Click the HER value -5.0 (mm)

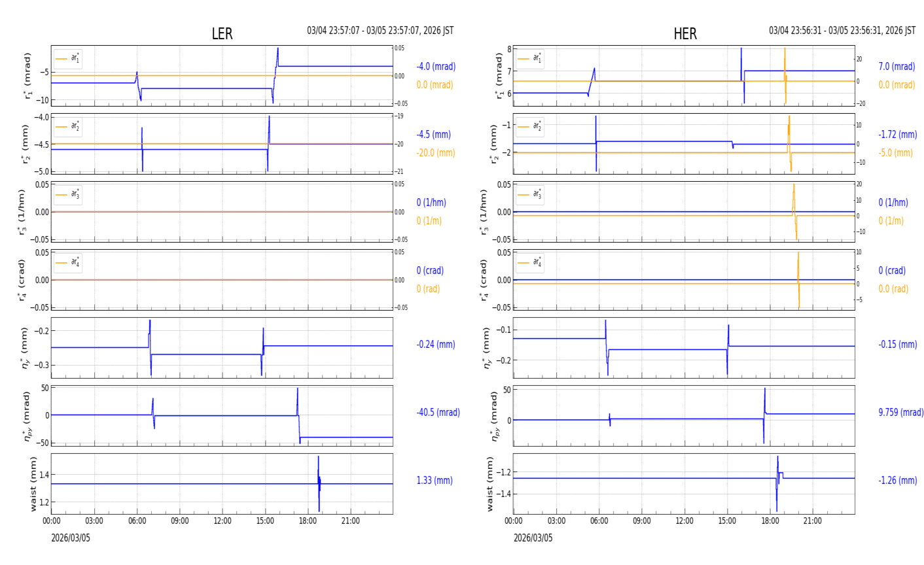tap(896, 153)
